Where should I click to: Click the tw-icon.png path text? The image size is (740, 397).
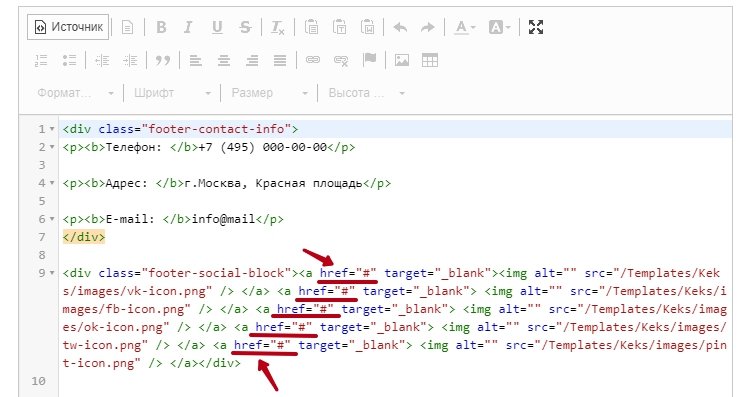(x=101, y=345)
